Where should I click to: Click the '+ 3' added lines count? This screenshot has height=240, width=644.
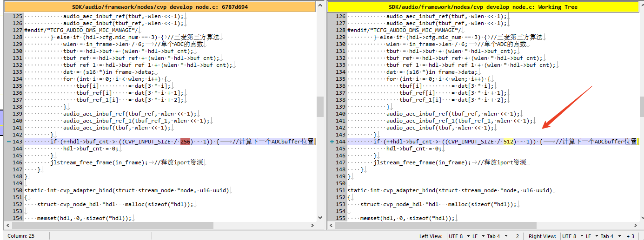click(x=630, y=236)
